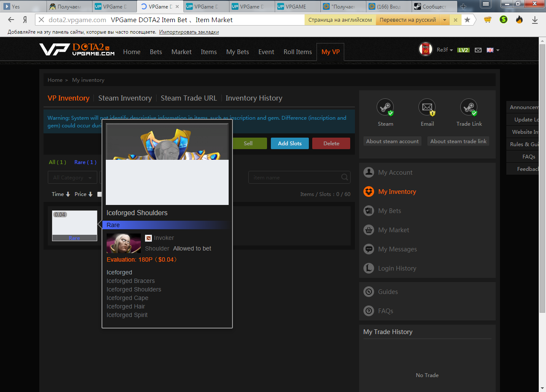Image resolution: width=546 pixels, height=392 pixels.
Task: Click the orange My Inventory box icon
Action: (x=369, y=192)
